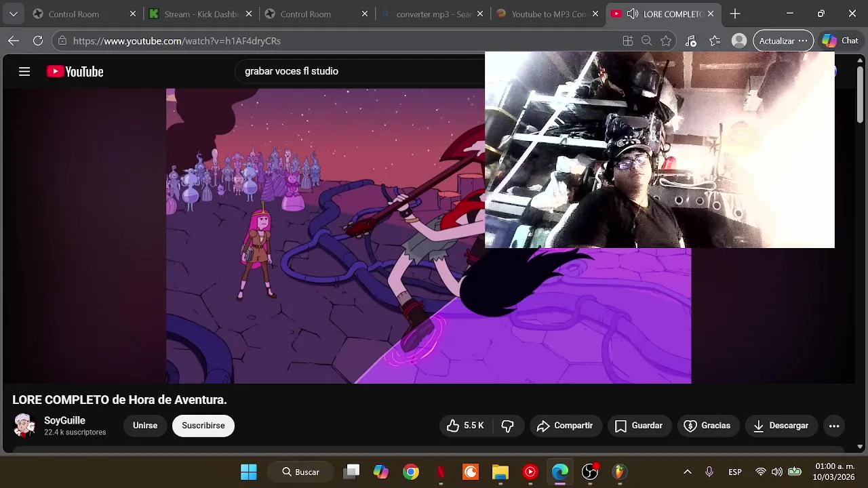Screen dimensions: 868x488
Task: Select the address bar URL
Action: 176,41
